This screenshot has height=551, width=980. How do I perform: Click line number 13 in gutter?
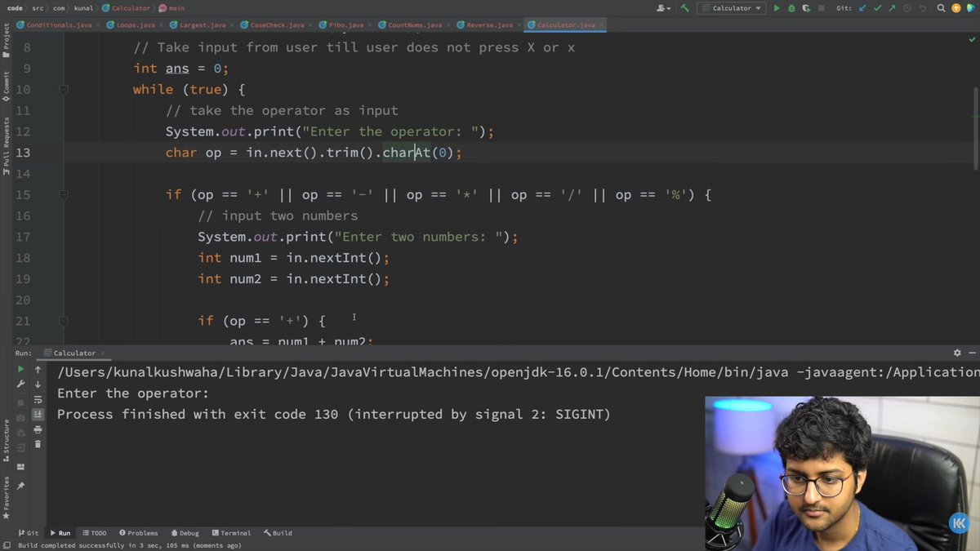(x=22, y=153)
